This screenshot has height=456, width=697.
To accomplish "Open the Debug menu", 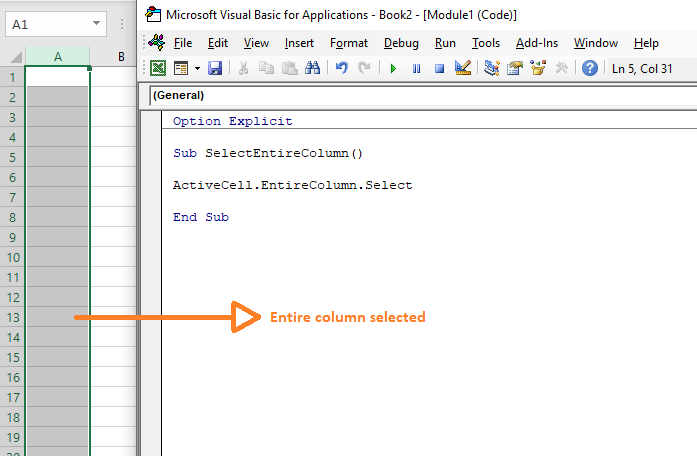I will [401, 43].
